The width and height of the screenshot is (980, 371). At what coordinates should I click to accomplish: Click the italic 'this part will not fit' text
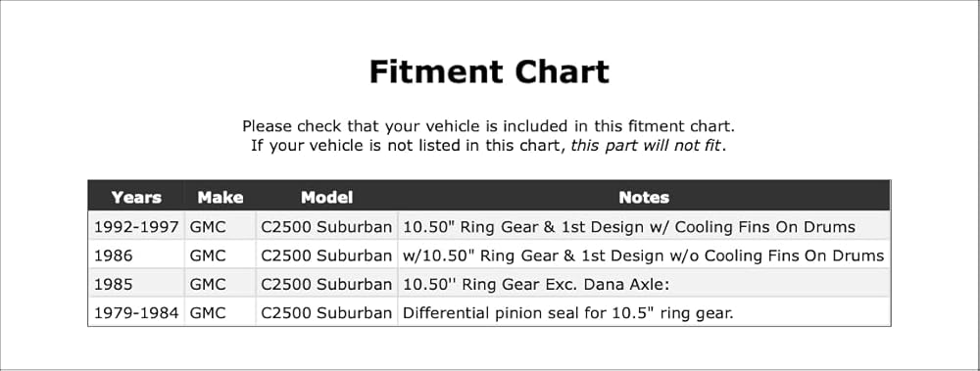646,146
